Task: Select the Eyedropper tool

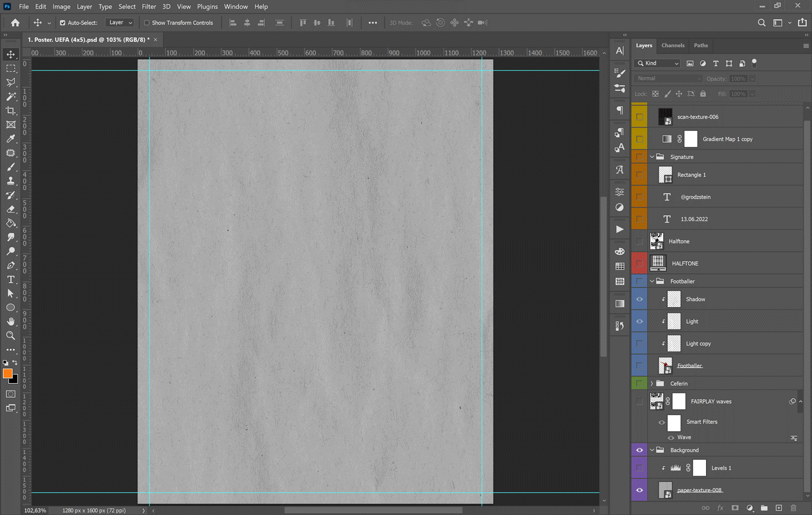Action: coord(11,139)
